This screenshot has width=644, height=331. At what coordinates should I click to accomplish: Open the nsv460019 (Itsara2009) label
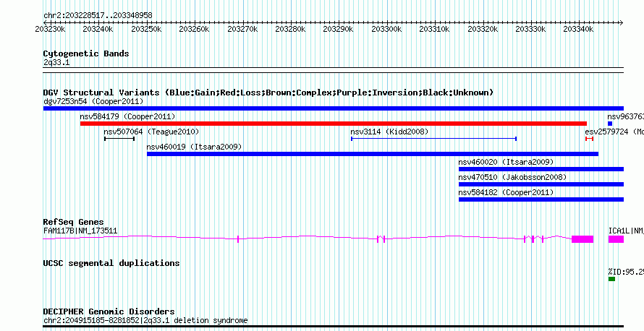point(194,147)
